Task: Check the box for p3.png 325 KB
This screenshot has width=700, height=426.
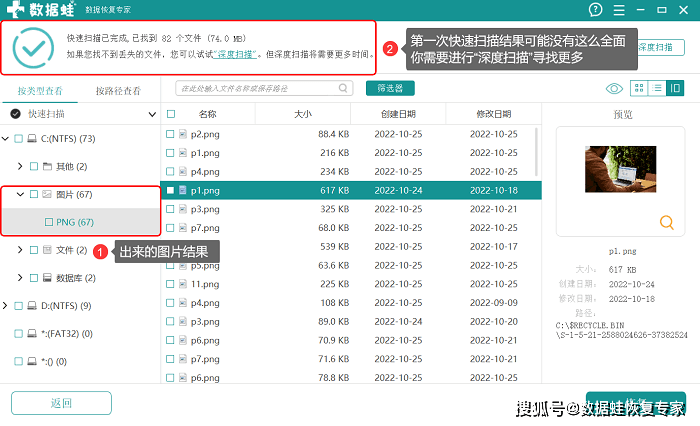Action: 170,209
